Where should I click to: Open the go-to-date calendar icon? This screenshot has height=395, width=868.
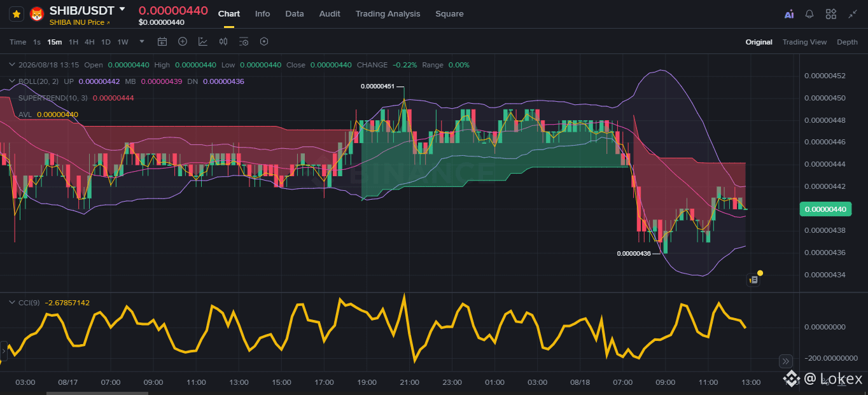click(162, 42)
